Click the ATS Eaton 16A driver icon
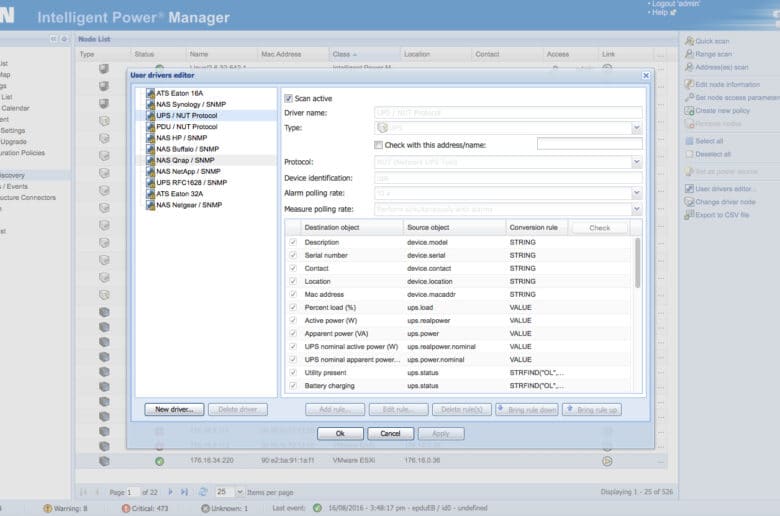The image size is (780, 516). point(150,93)
